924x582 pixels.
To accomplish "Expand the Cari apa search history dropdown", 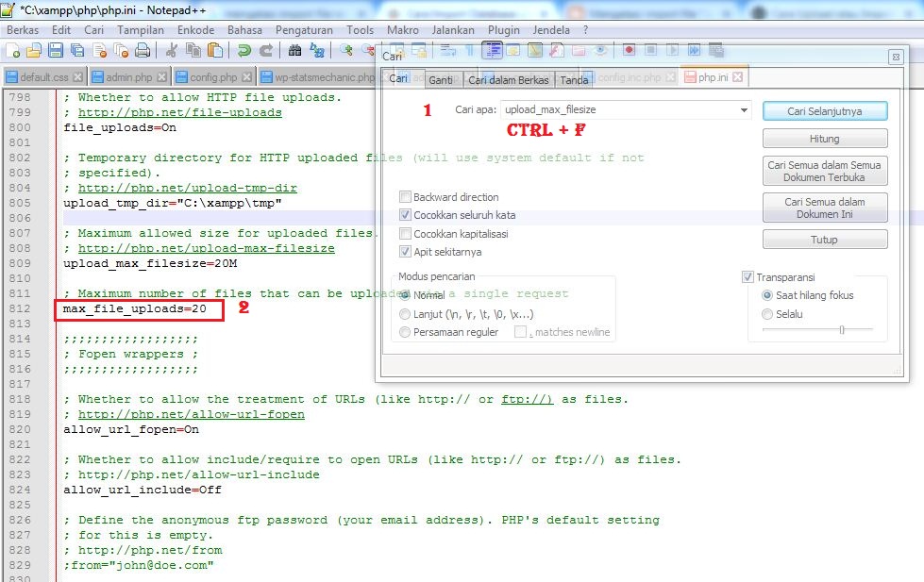I will click(745, 110).
